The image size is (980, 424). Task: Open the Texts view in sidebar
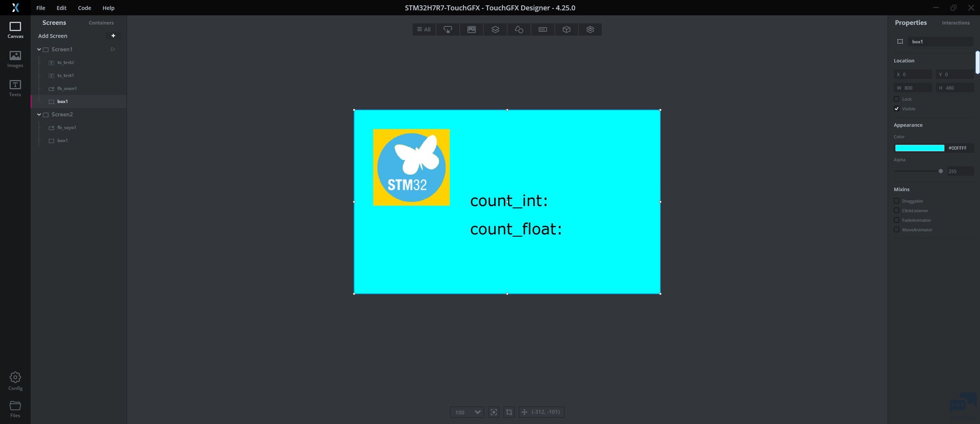click(15, 88)
